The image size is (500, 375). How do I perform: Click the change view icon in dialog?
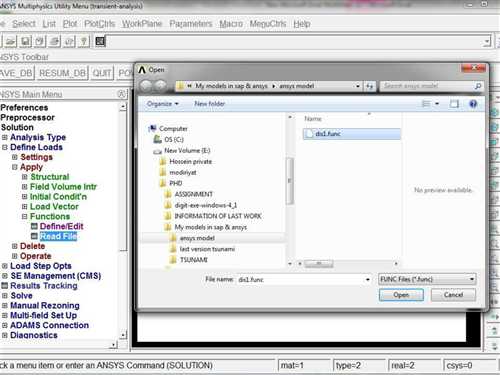426,104
